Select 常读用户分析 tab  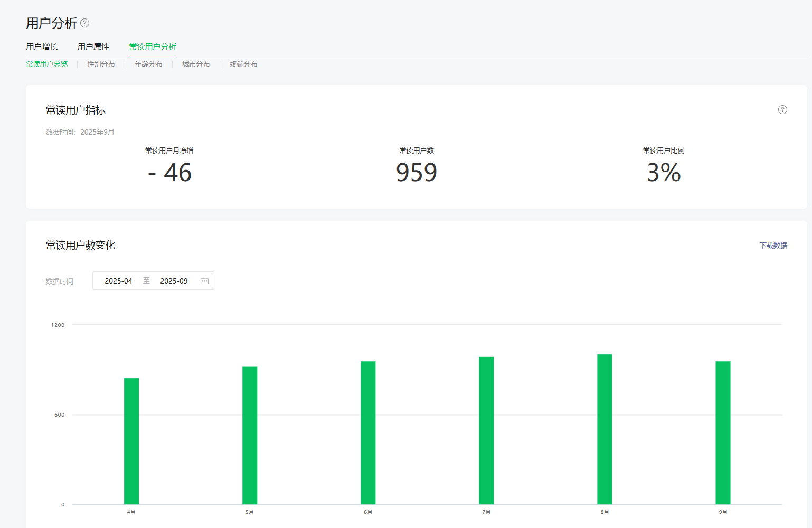coord(153,47)
